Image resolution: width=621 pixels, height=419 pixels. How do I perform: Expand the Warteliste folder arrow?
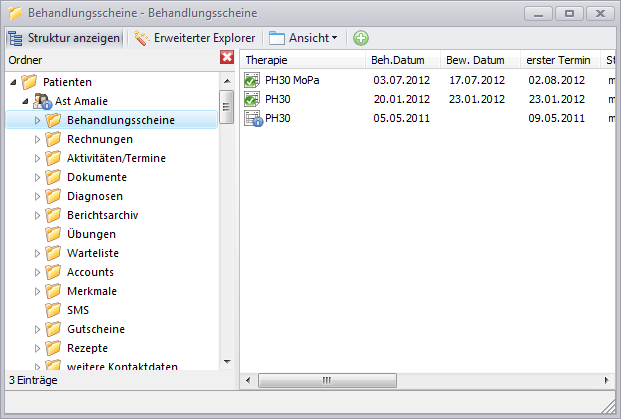(x=37, y=253)
